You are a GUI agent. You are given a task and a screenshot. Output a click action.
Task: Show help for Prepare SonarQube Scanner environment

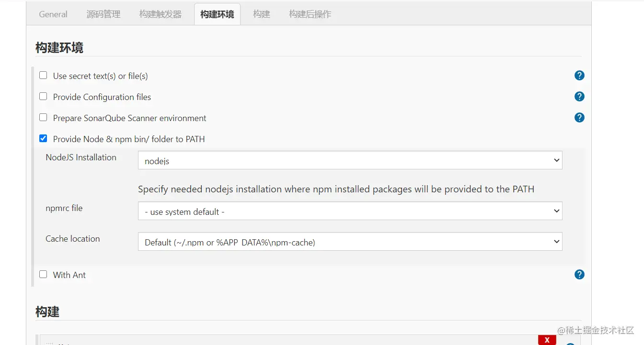(579, 118)
